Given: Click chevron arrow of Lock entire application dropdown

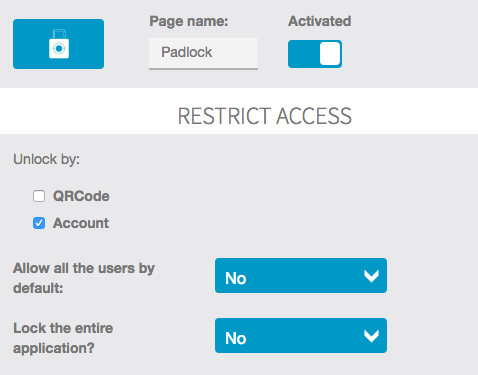Looking at the screenshot, I should [x=371, y=336].
